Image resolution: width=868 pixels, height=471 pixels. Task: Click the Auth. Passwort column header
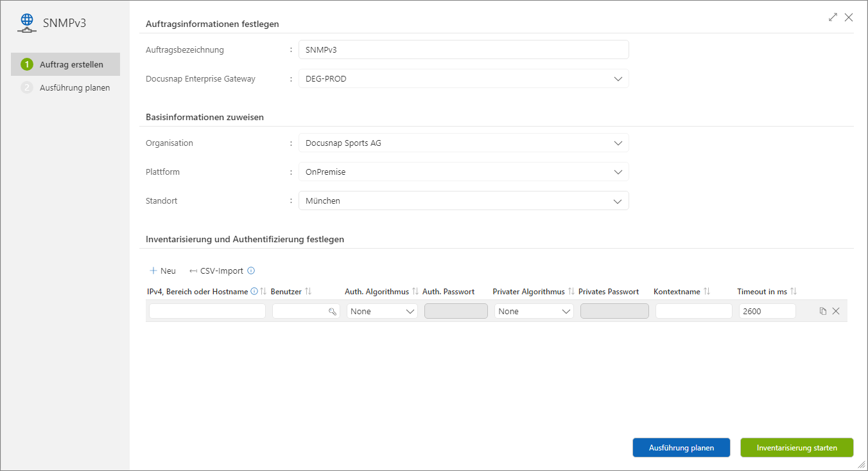coord(448,292)
